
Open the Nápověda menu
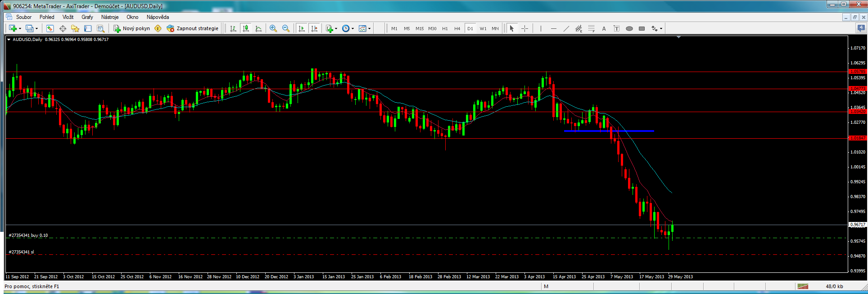[158, 17]
